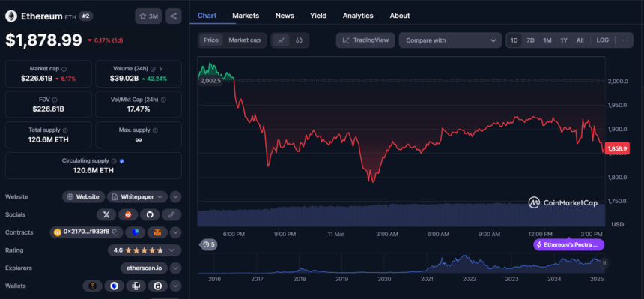Add contract to MetaMask via fox icon

coord(157,232)
